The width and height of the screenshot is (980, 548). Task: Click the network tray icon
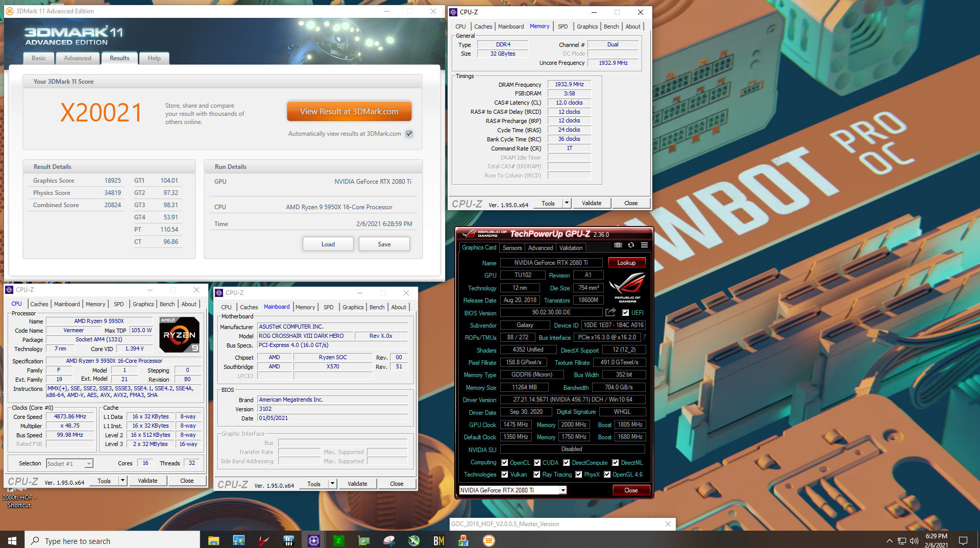[x=902, y=540]
